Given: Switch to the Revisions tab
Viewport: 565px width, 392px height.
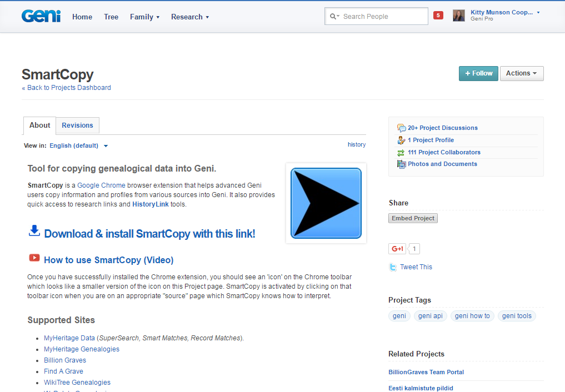Looking at the screenshot, I should 77,125.
